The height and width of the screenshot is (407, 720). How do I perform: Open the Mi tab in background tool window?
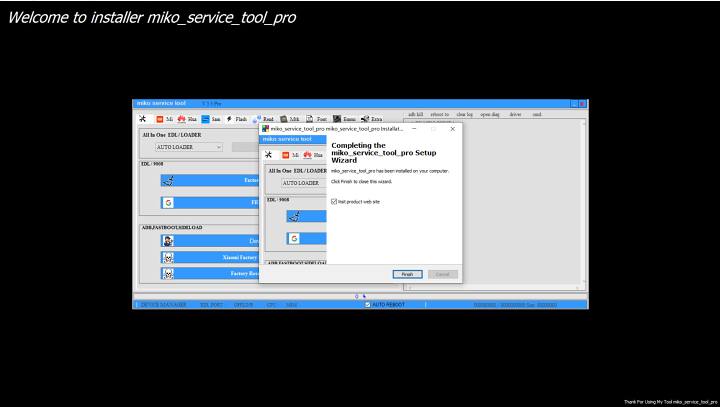click(164, 119)
